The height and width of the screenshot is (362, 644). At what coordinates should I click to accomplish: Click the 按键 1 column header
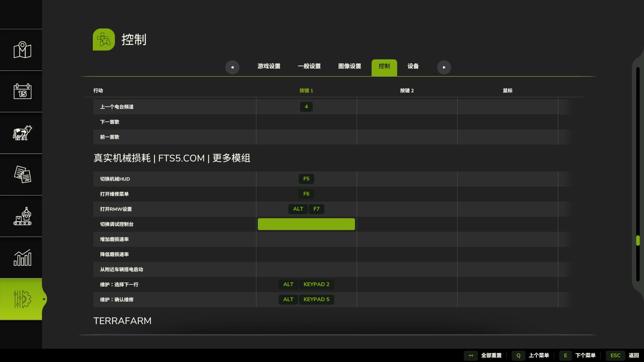306,90
